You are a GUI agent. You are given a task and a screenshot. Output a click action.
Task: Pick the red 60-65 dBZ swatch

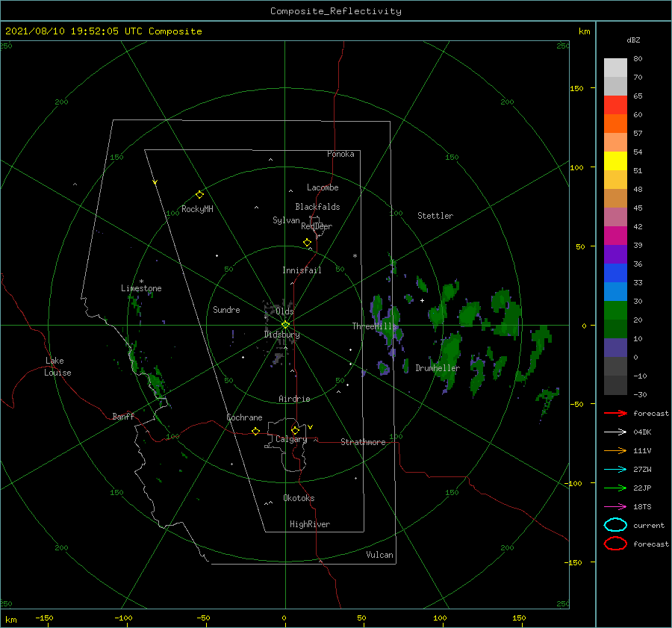click(x=615, y=105)
